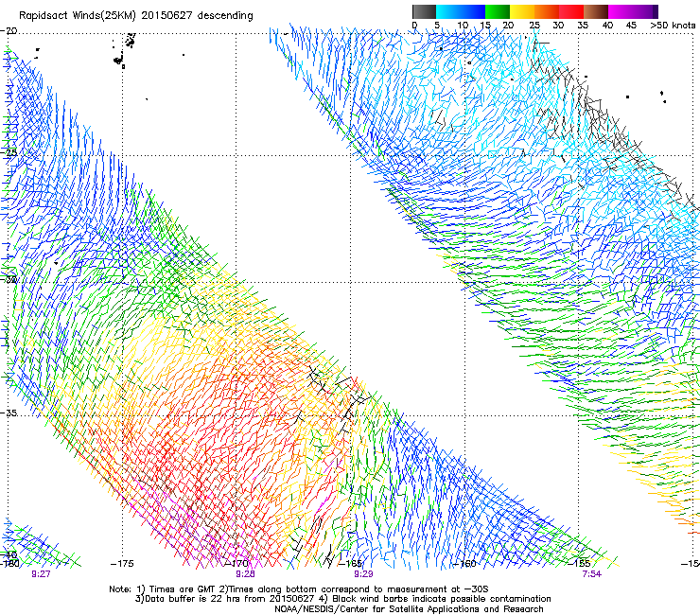Click the red 30–35 knots legend segment
The width and height of the screenshot is (700, 615).
(x=571, y=11)
